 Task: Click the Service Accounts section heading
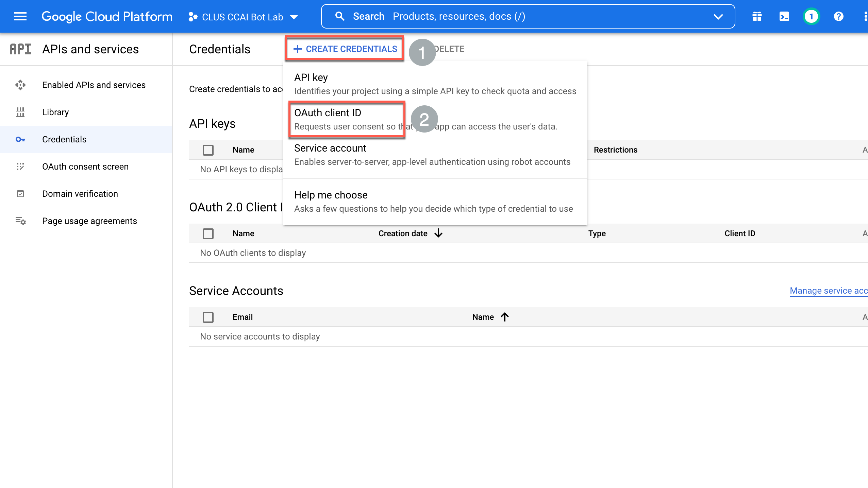click(x=236, y=291)
